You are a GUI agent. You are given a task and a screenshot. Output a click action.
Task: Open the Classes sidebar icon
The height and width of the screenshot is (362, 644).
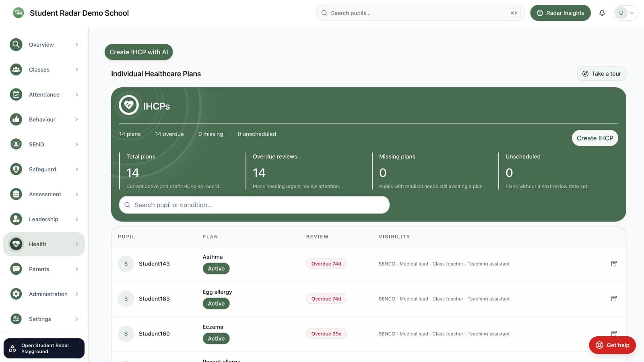pyautogui.click(x=16, y=70)
